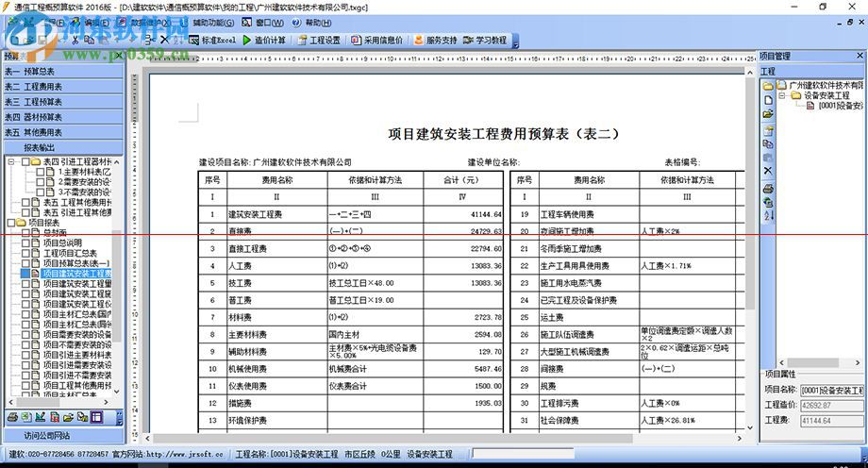Viewport: 868px width, 468px height.
Task: Click the scissors cut icon in toolbar
Action: coord(75,40)
